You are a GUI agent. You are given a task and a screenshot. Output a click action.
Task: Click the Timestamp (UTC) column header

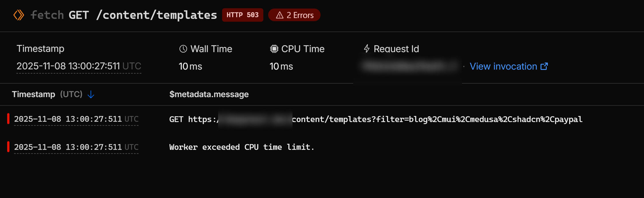(47, 94)
